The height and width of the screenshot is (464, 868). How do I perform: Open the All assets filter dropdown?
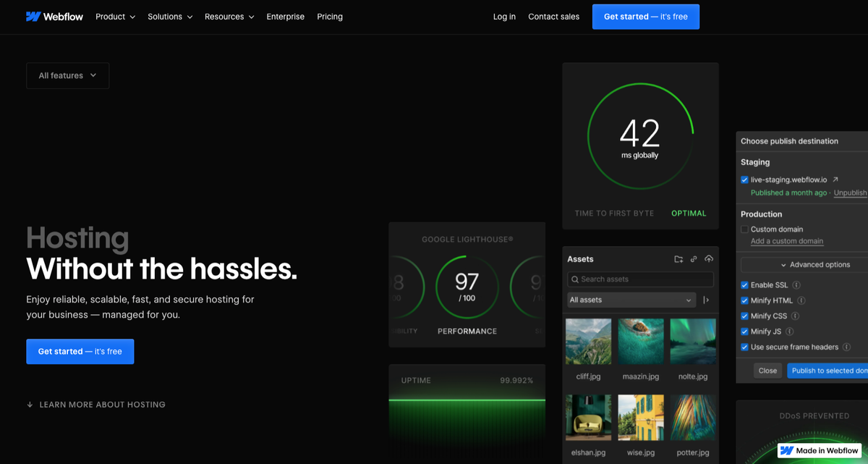[x=631, y=300]
